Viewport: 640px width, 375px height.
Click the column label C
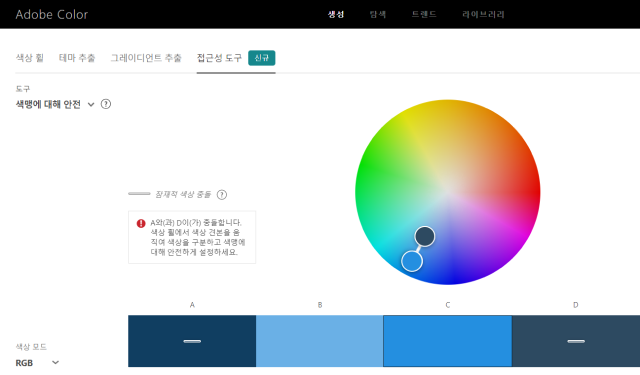(x=448, y=305)
